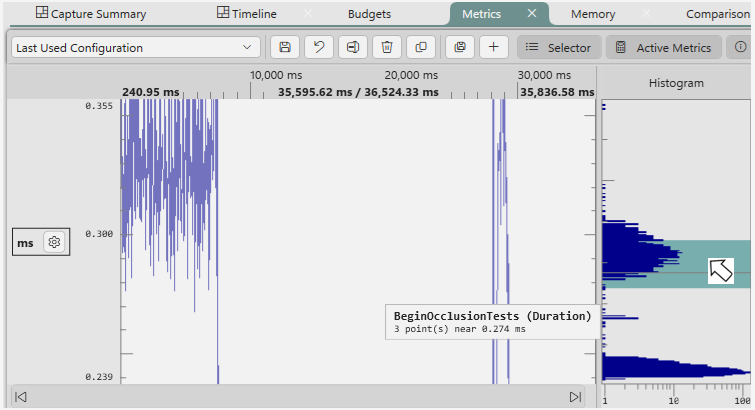This screenshot has height=410, width=755.
Task: Click the '3 point(s) near 0.274 ms' text
Action: point(459,329)
